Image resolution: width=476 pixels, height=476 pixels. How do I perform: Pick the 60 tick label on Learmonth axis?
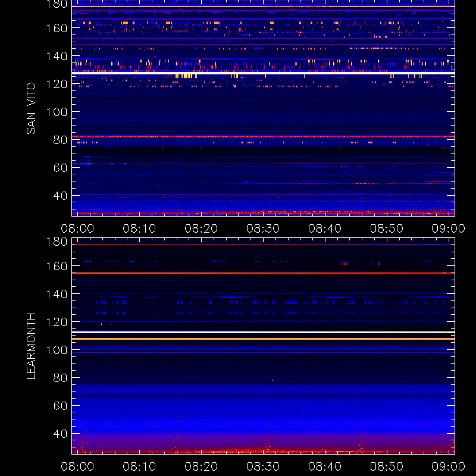[61, 406]
